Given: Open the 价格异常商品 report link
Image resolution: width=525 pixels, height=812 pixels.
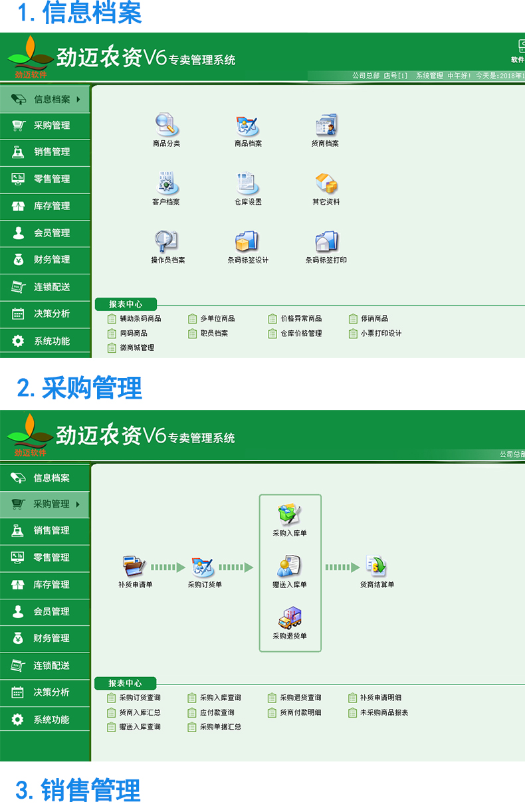Looking at the screenshot, I should [295, 318].
